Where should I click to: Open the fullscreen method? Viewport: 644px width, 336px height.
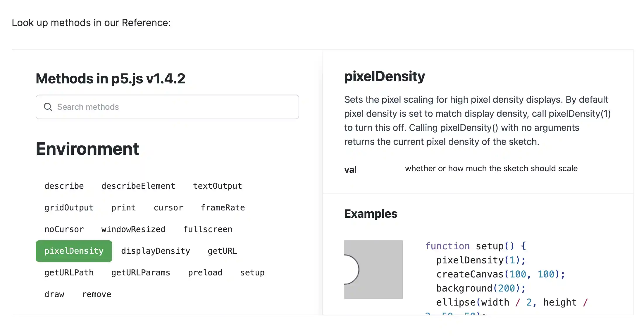208,229
